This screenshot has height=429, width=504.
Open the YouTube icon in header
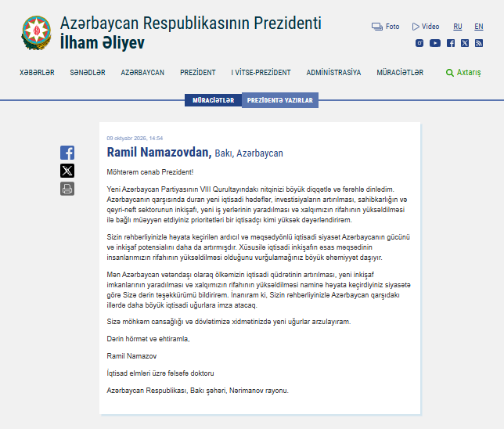click(x=435, y=43)
